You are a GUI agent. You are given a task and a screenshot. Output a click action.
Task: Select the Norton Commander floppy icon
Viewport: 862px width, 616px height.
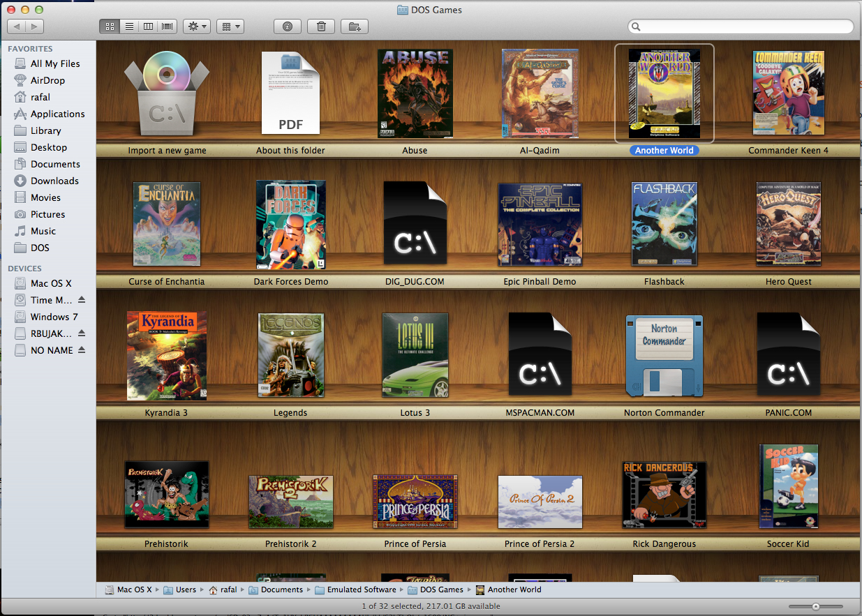[664, 355]
